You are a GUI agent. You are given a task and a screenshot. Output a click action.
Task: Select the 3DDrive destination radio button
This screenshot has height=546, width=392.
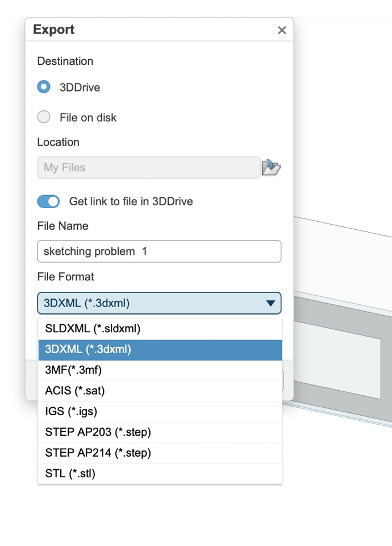(x=44, y=86)
